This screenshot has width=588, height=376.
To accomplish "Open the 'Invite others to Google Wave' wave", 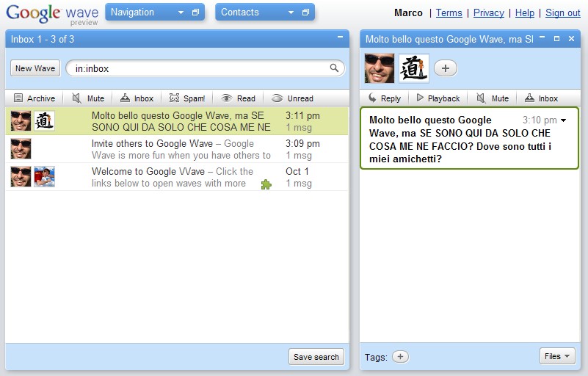I will [177, 149].
